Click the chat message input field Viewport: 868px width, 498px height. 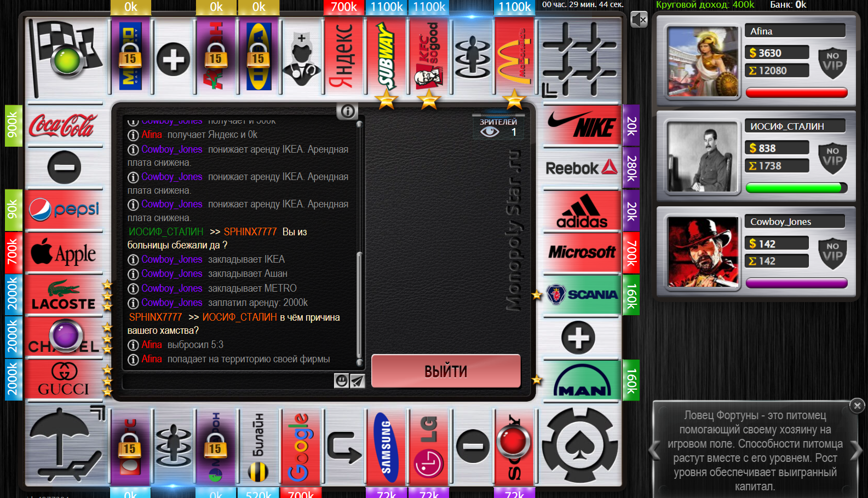click(x=228, y=381)
